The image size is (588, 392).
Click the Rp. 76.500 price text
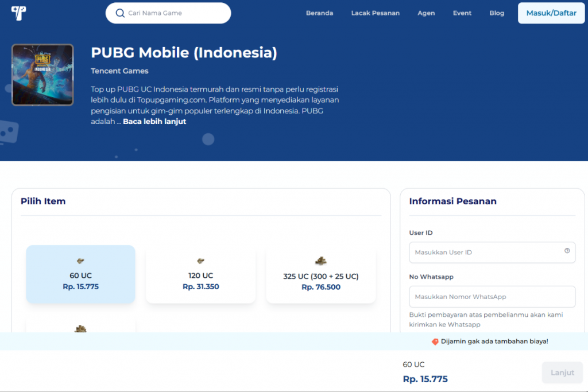[321, 287]
